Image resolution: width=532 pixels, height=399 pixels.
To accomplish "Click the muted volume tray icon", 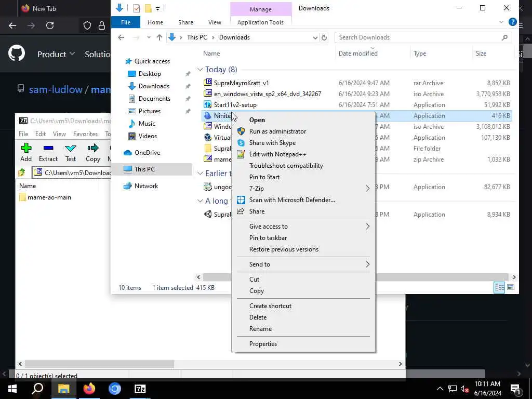I will coord(465,389).
